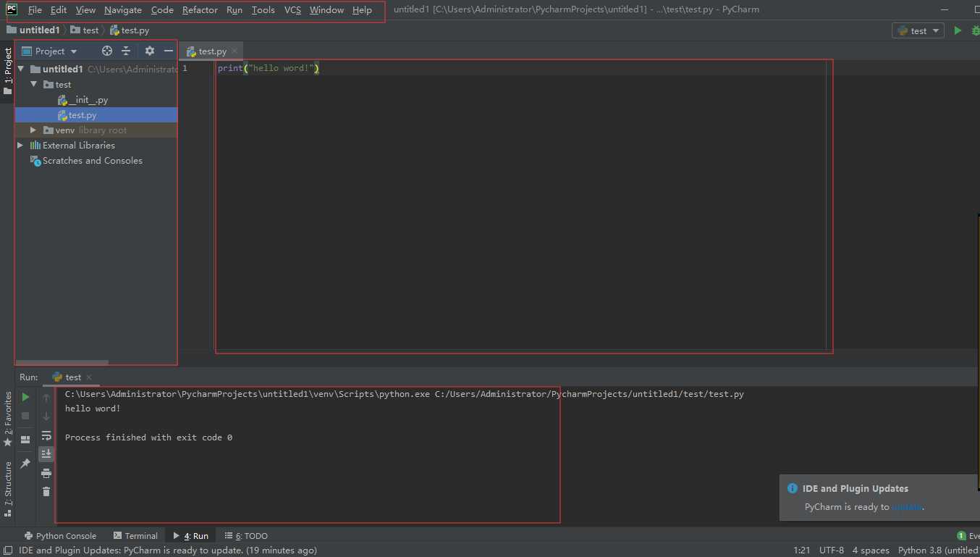This screenshot has height=557, width=980.
Task: Click line number 1 in the editor gutter
Action: 185,68
